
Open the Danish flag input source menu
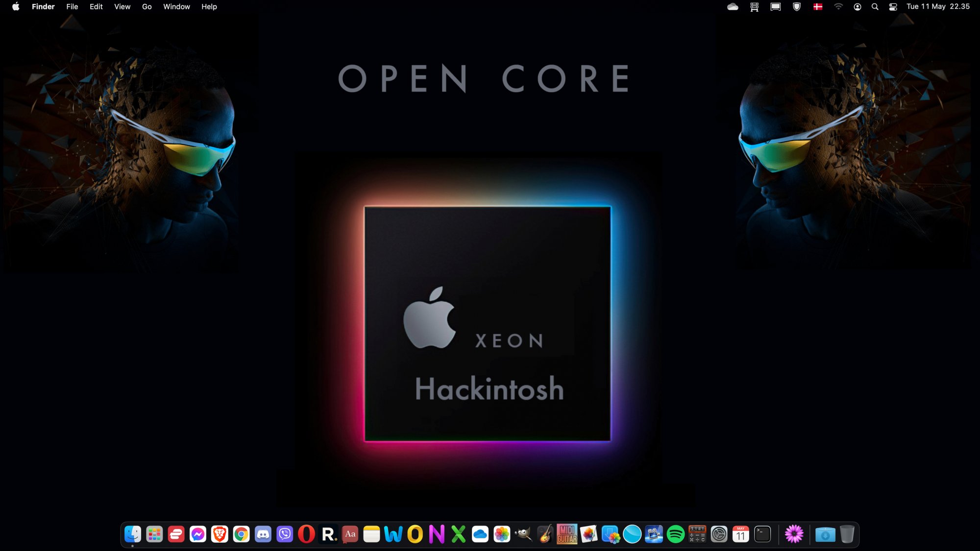tap(818, 6)
